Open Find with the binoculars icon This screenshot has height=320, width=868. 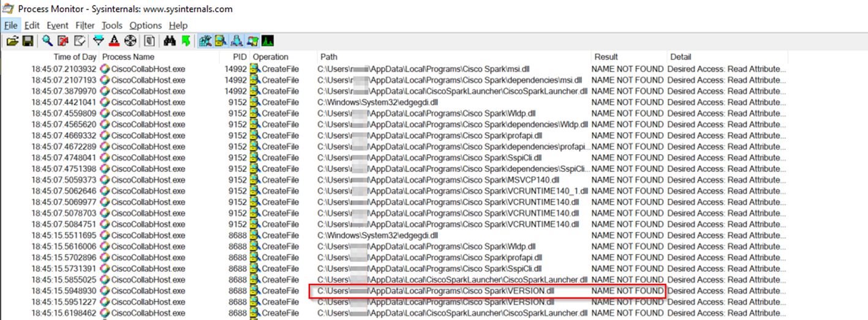pyautogui.click(x=170, y=41)
